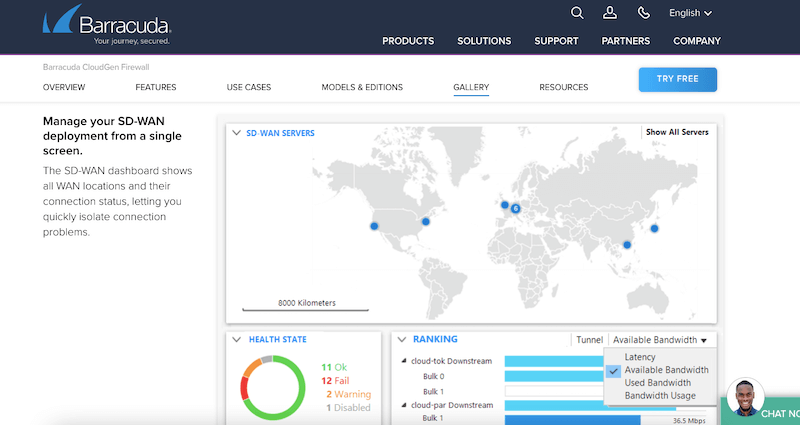Go to the MODELS & EDITIONS tab
This screenshot has height=425, width=800.
point(362,87)
